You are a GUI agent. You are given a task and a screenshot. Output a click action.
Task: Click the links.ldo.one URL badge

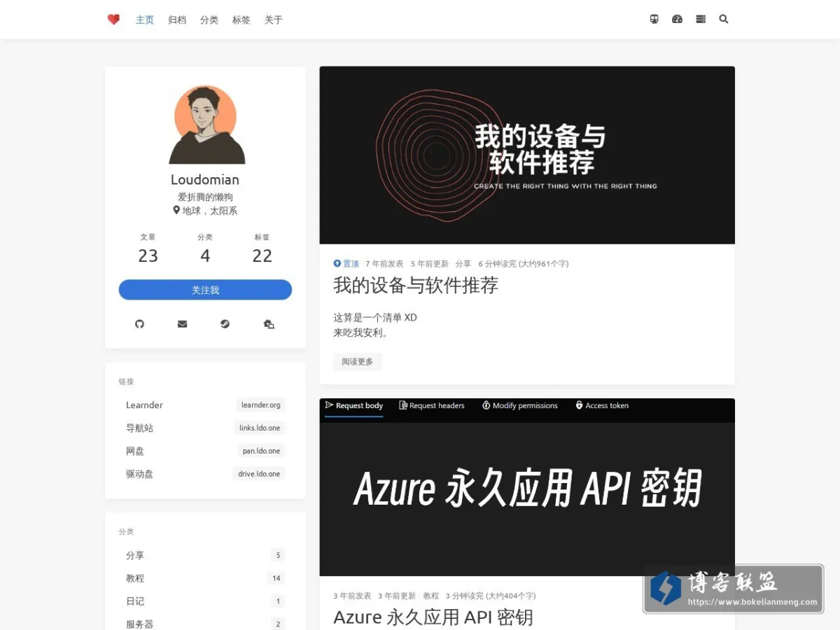pos(260,428)
